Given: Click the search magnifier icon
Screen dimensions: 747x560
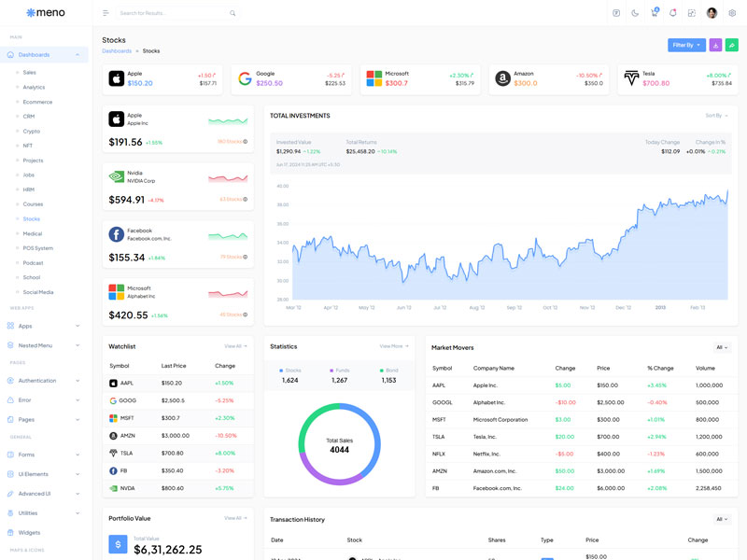Looking at the screenshot, I should pos(233,13).
